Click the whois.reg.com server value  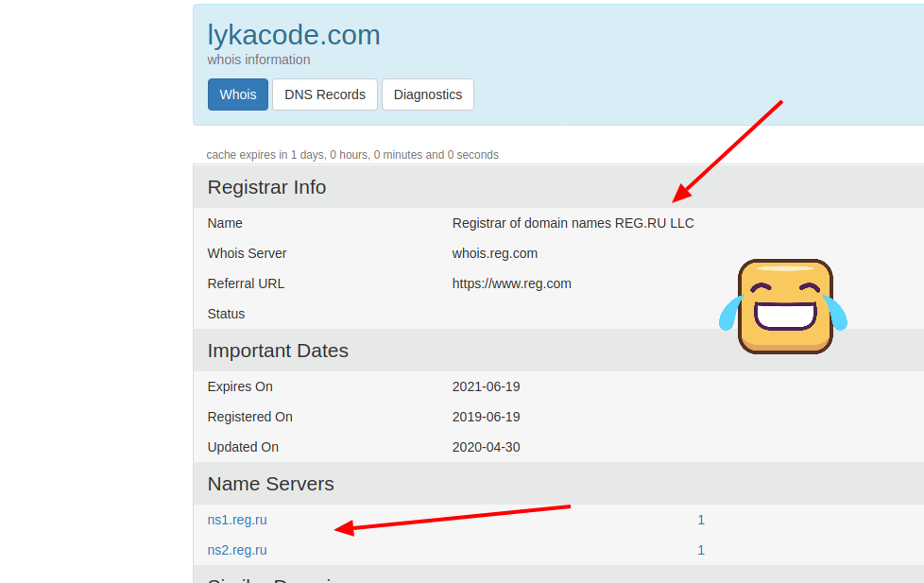coord(495,253)
